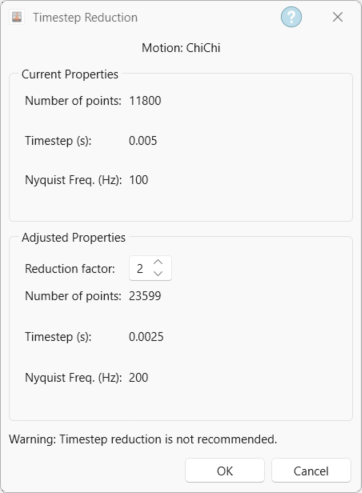This screenshot has width=362, height=493.
Task: Click the adjusted number of points value 23599
Action: [x=145, y=296]
